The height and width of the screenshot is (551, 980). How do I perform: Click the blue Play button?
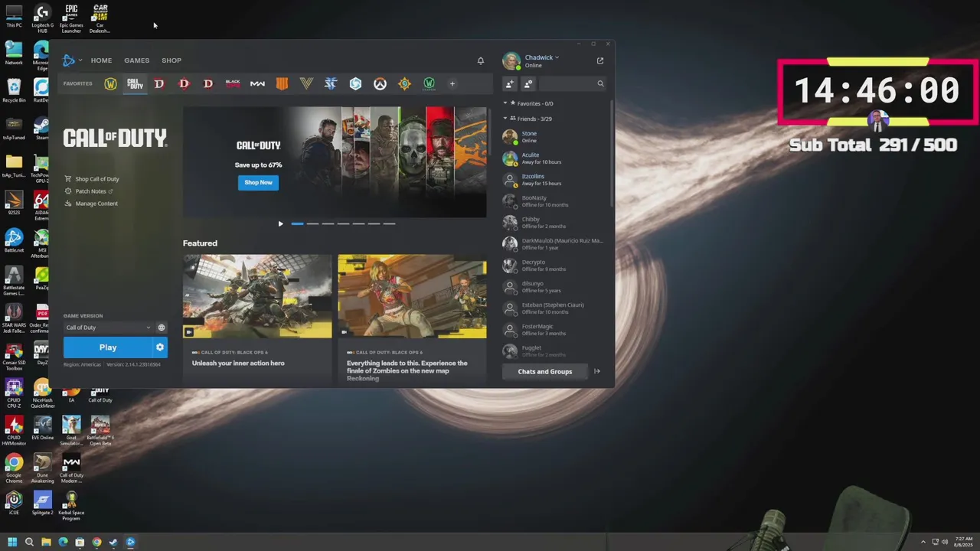[x=108, y=347]
